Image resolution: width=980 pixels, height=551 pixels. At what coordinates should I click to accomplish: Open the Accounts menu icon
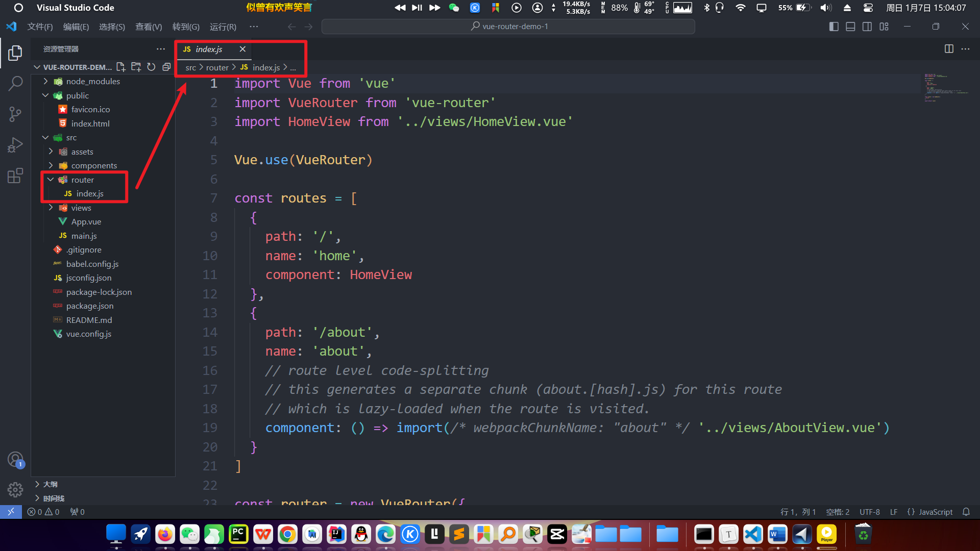point(15,460)
